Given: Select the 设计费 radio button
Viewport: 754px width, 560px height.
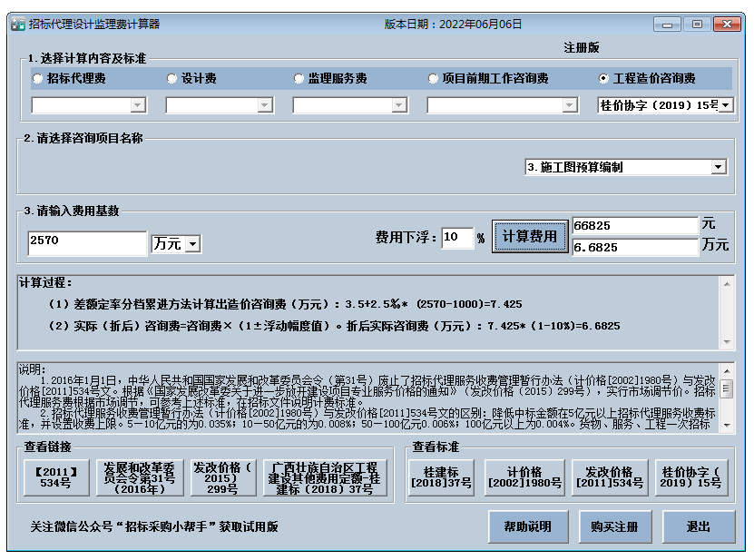Looking at the screenshot, I should click(171, 77).
